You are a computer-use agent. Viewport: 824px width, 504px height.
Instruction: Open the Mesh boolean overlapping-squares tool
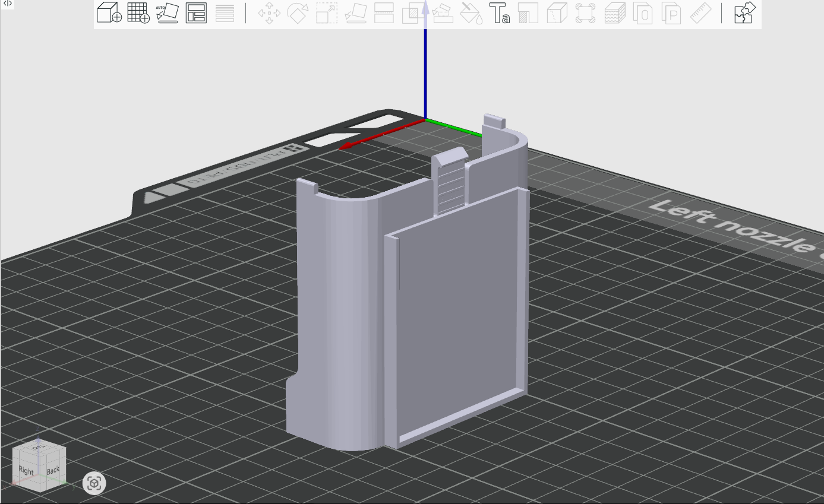coord(412,13)
